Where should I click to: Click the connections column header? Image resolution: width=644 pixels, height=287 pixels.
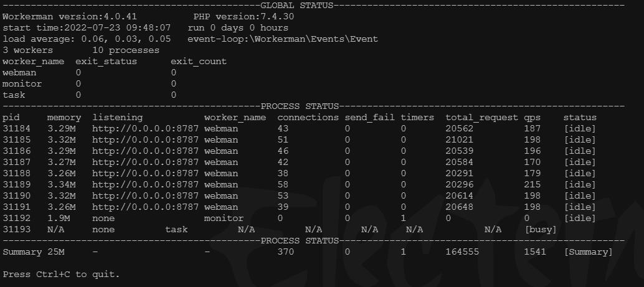click(x=308, y=118)
